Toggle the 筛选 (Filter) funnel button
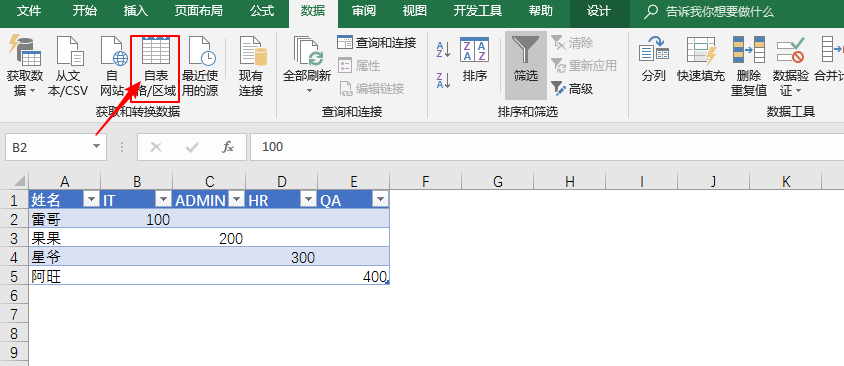Screen dimensions: 844x366 pyautogui.click(x=526, y=65)
